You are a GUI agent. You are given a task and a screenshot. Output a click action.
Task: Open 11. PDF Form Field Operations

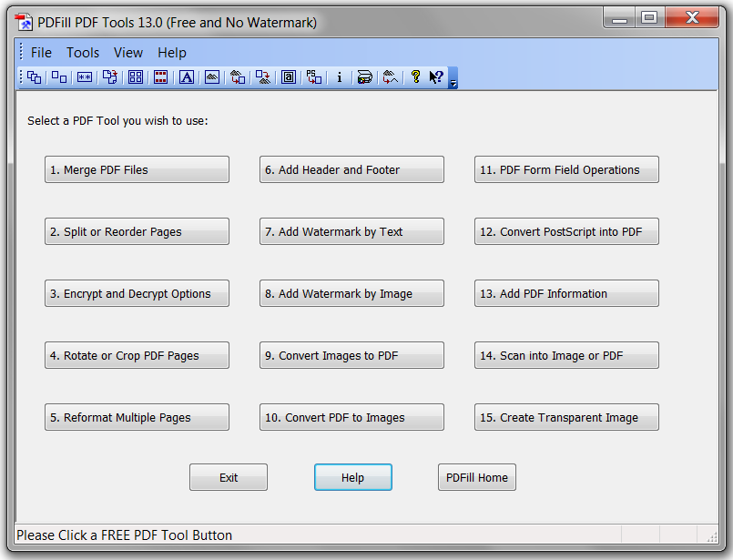coord(566,169)
